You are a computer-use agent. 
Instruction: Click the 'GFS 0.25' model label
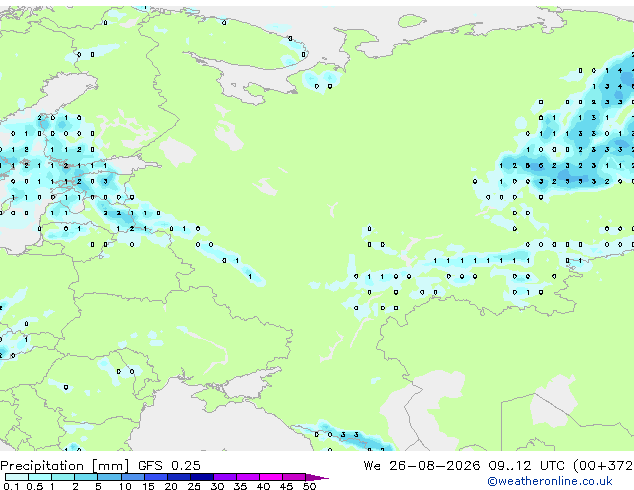[169, 466]
